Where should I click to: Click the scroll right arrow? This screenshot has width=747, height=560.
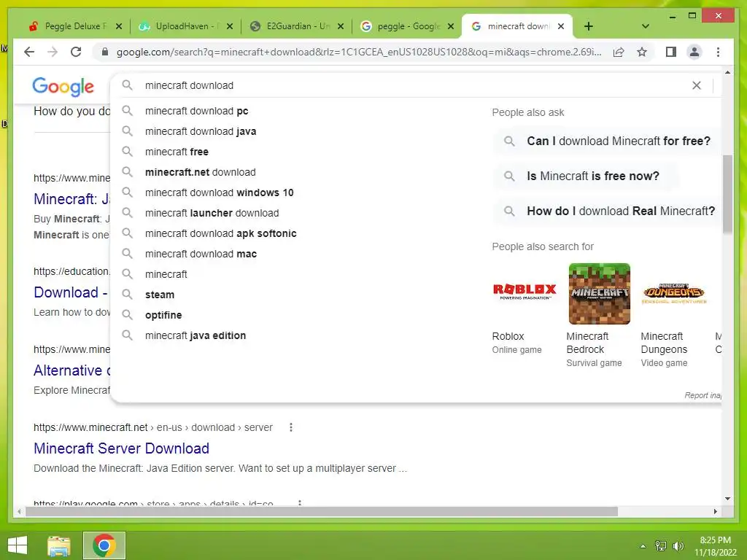click(x=715, y=511)
